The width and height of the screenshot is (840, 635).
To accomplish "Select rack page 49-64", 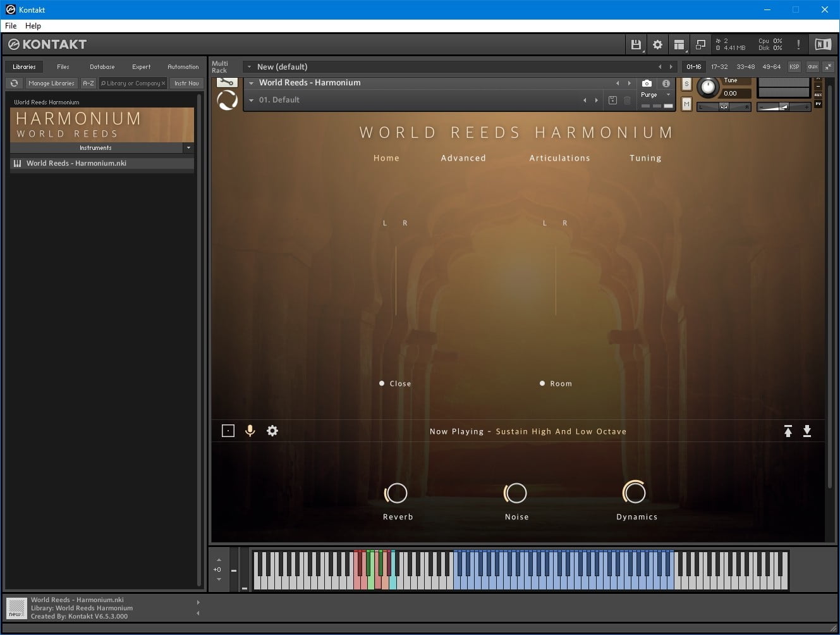I will 771,66.
